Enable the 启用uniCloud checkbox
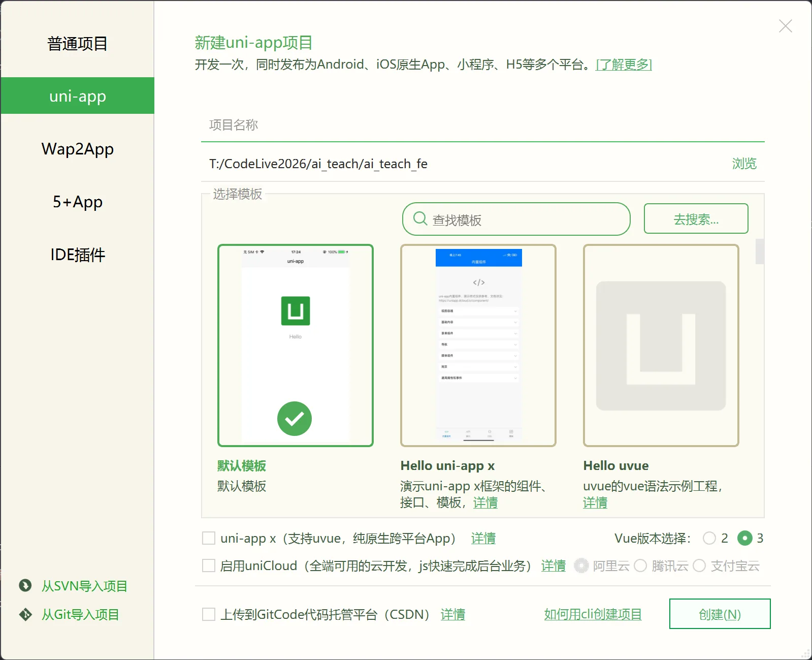The width and height of the screenshot is (812, 660). coord(209,565)
